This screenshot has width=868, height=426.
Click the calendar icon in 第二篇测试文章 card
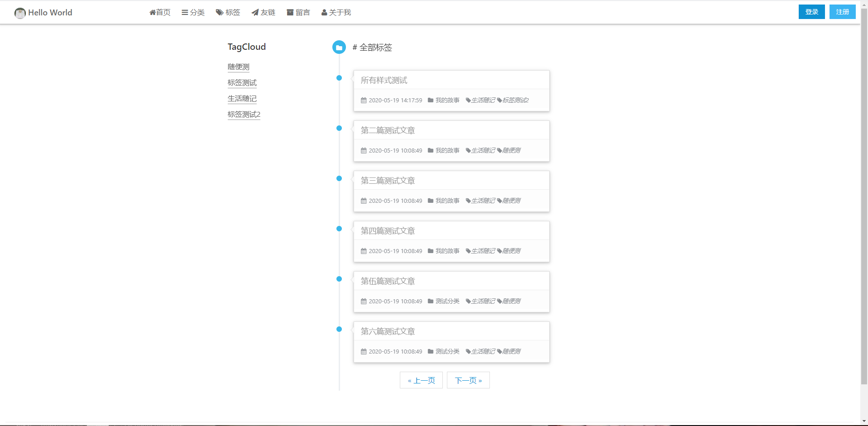[x=364, y=150]
